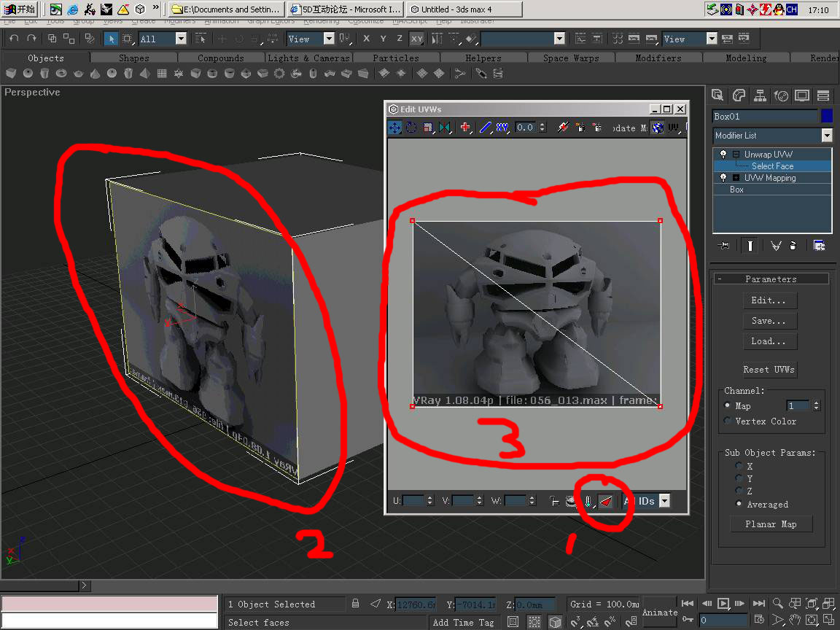Screen dimensions: 840x630
Task: Choose the rectangular selection region tool
Action: 128,39
